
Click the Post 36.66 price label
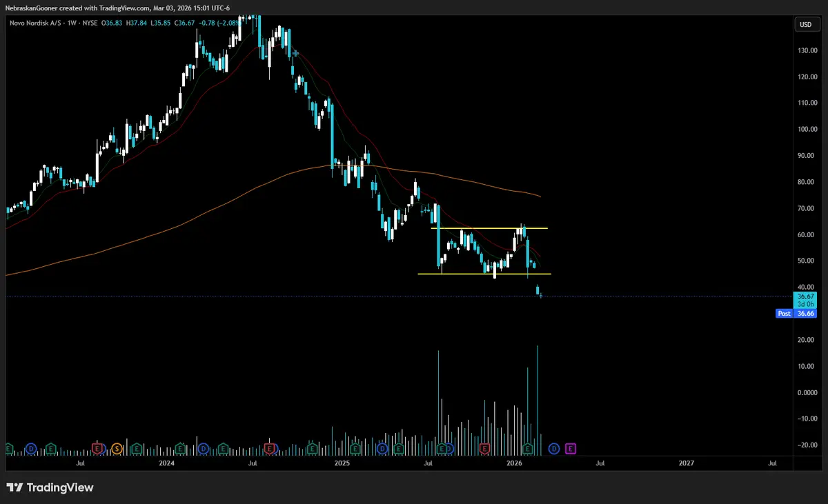click(x=796, y=313)
